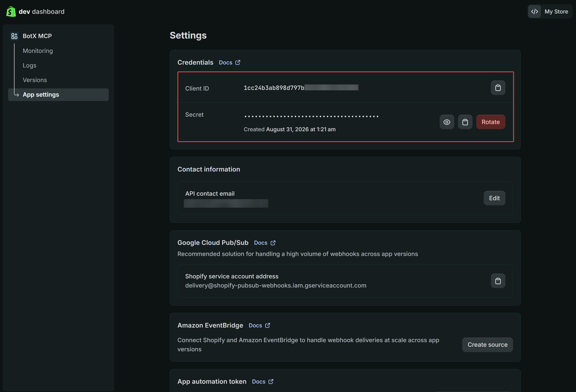
Task: Reveal the Secret with the eye icon
Action: (447, 122)
